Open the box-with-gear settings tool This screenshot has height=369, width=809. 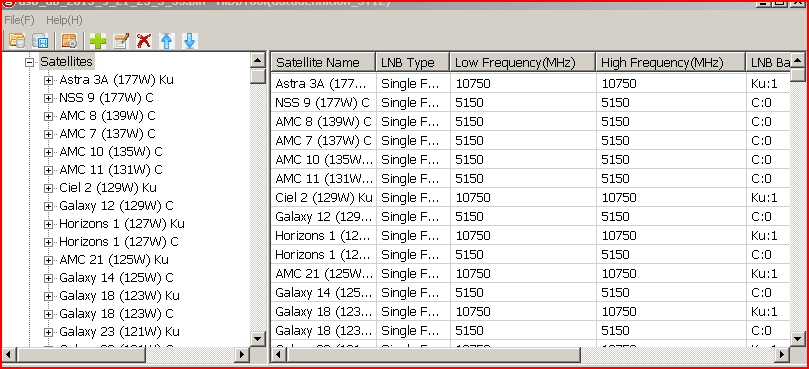click(x=69, y=41)
